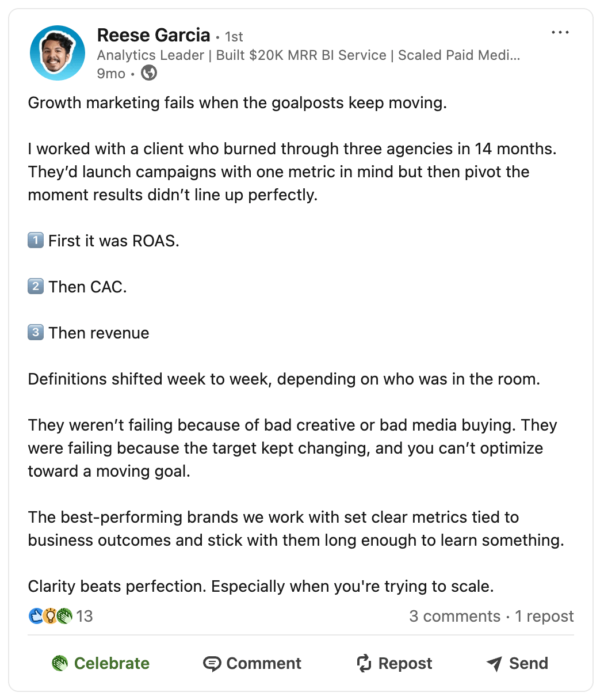Click the Comment button label
The image size is (604, 700).
point(263,663)
